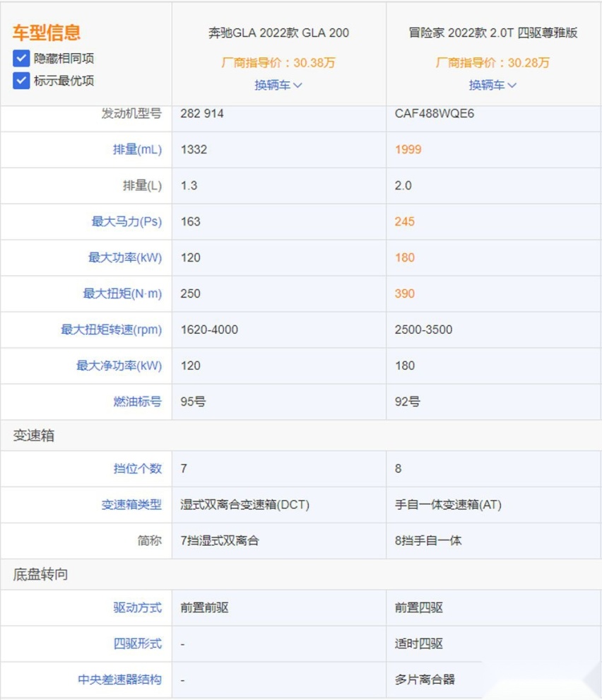602x700 pixels.
Task: Select displacement value 1332
Action: click(194, 149)
